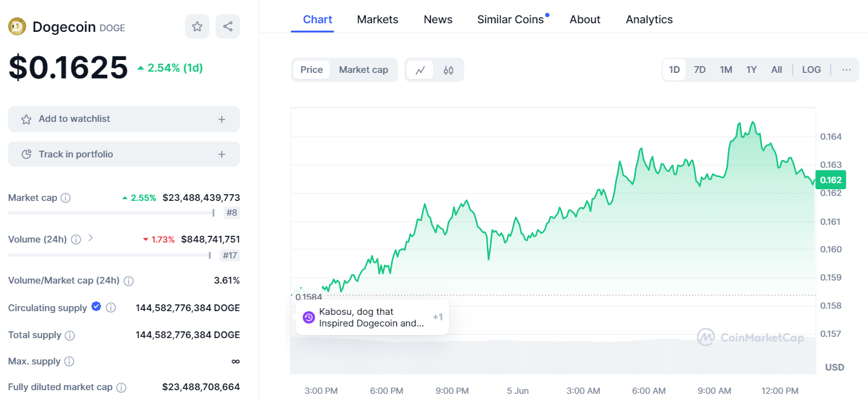This screenshot has height=403, width=868.
Task: Select the Price chart toggle
Action: click(x=312, y=70)
